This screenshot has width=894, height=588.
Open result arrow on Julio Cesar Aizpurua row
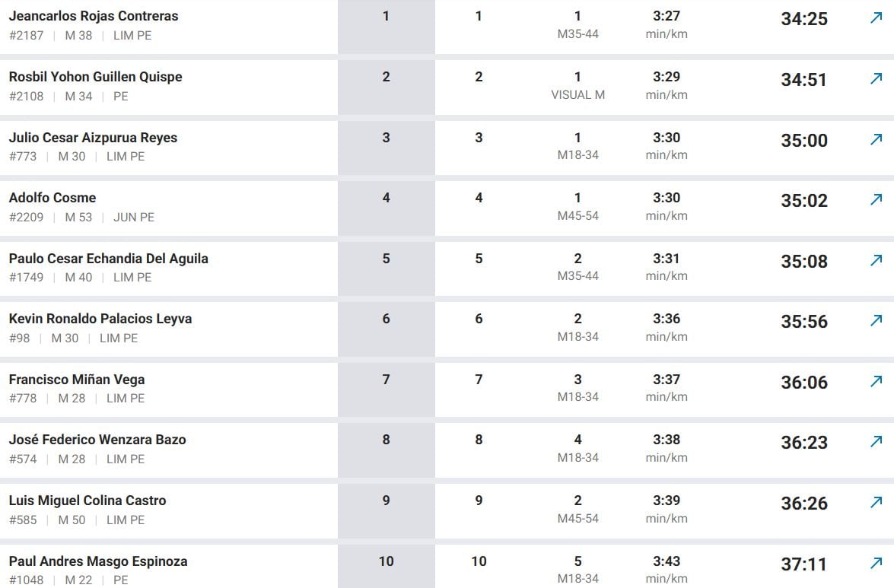click(x=877, y=139)
